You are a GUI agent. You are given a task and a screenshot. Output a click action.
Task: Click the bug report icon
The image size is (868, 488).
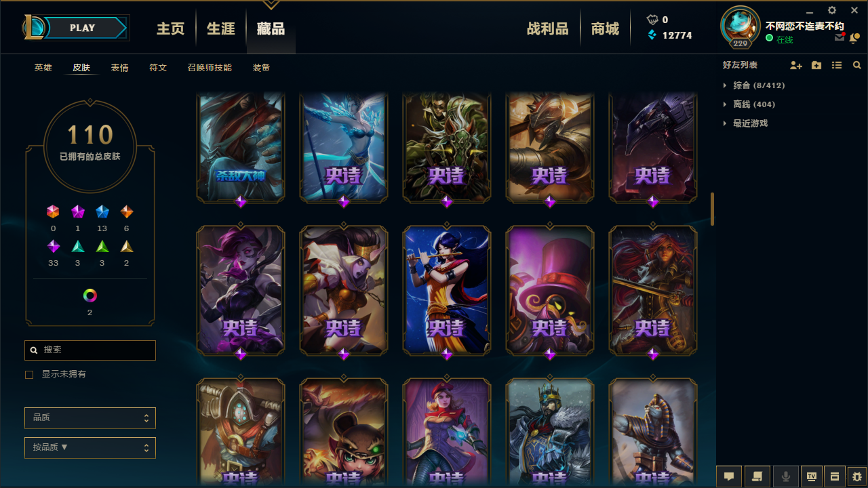tap(857, 476)
